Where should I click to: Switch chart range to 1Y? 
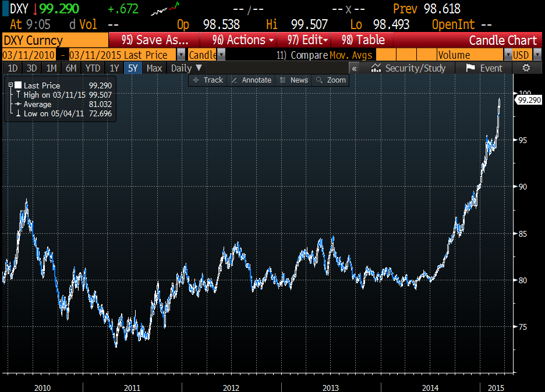115,68
